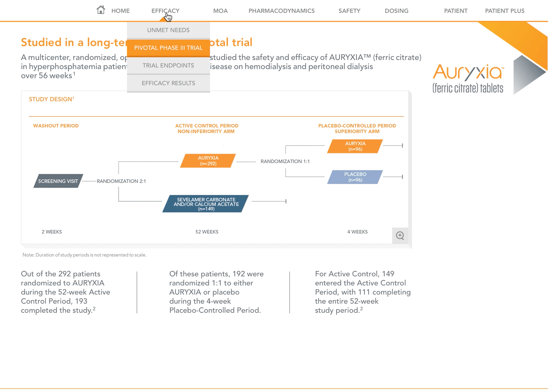Click the note about study period durations
The image size is (554, 392).
pyautogui.click(x=84, y=255)
